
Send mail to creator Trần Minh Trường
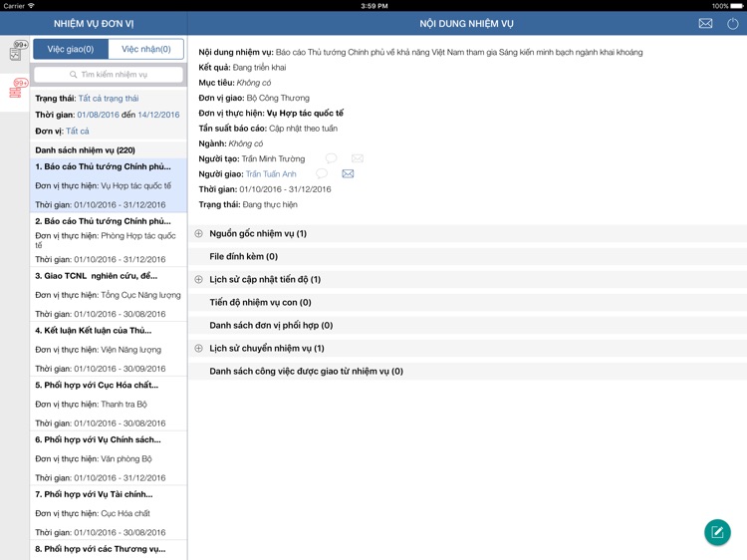(357, 158)
